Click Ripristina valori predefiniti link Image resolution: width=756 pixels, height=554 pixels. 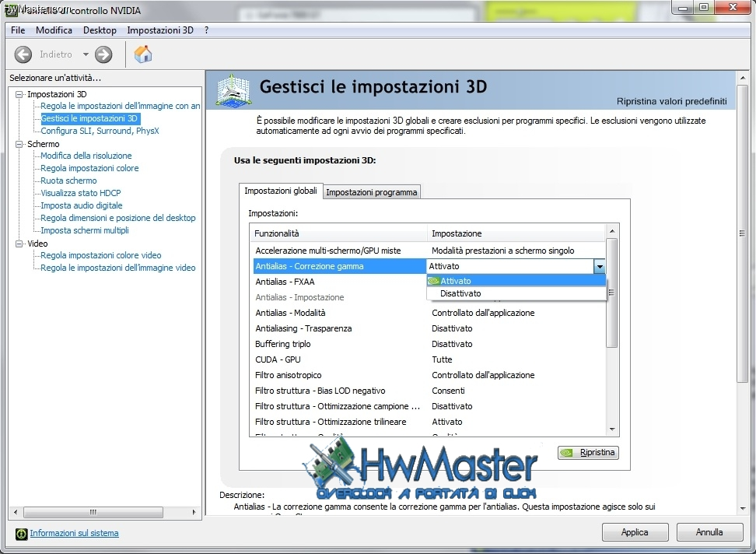pyautogui.click(x=672, y=101)
